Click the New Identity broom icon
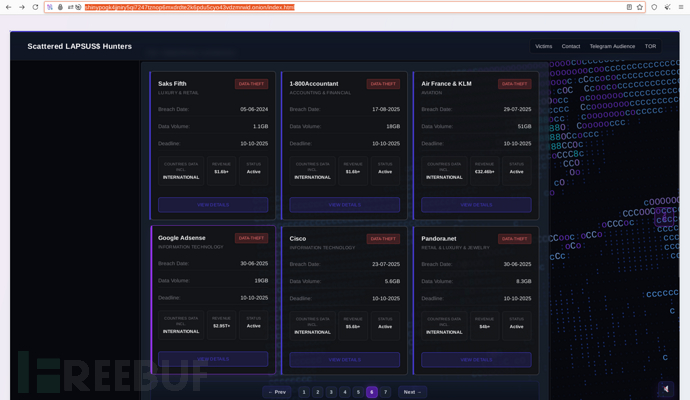 [x=668, y=7]
